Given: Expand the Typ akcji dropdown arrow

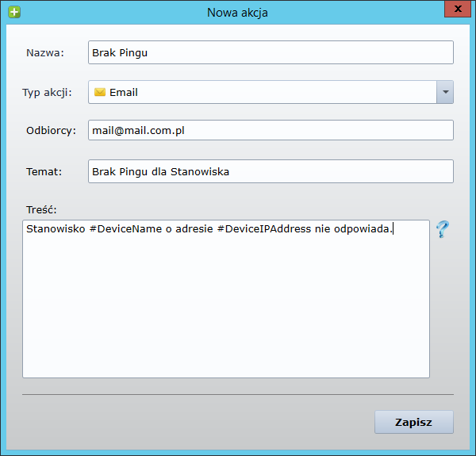Looking at the screenshot, I should coord(445,92).
